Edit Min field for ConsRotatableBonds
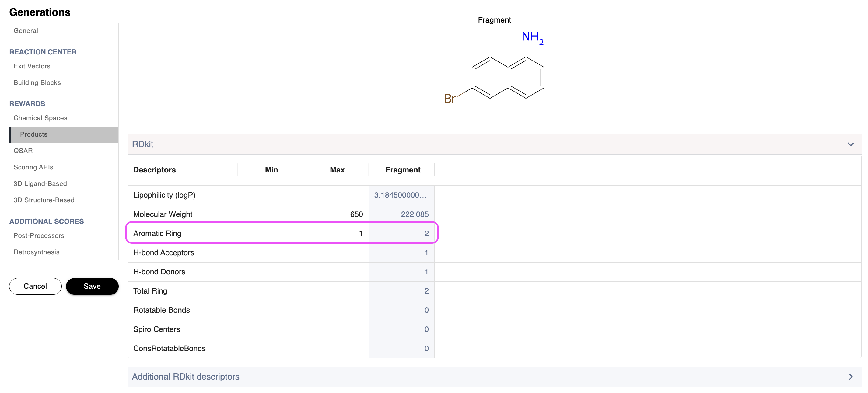 [x=270, y=349]
